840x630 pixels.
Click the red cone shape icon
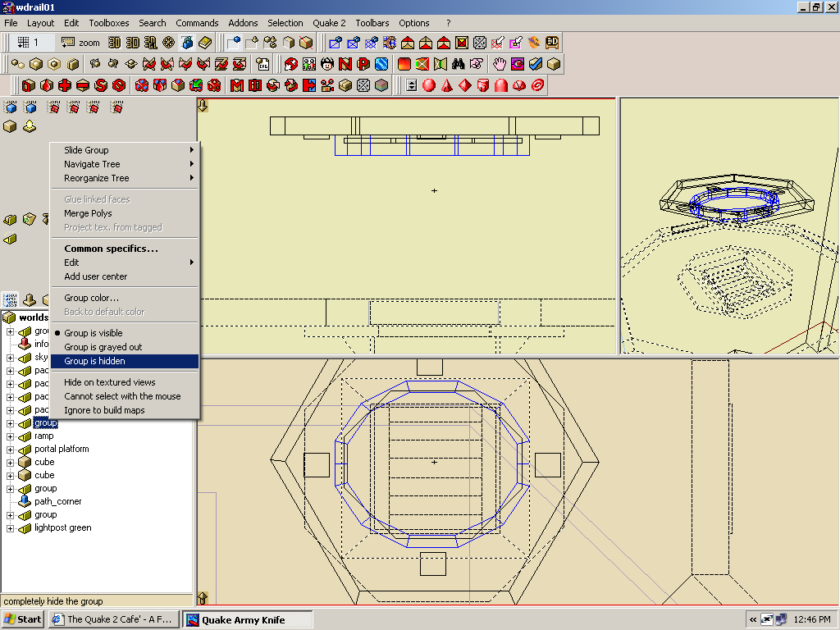click(447, 85)
